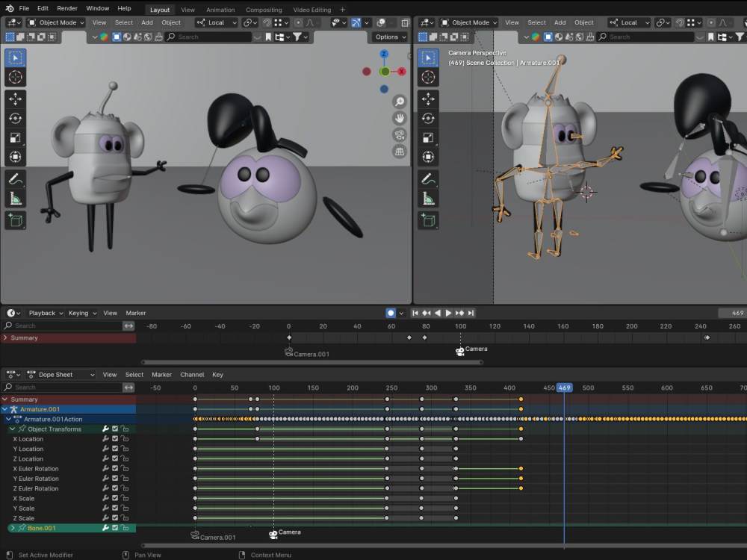Open the Playback dropdown
The image size is (747, 560).
click(46, 313)
